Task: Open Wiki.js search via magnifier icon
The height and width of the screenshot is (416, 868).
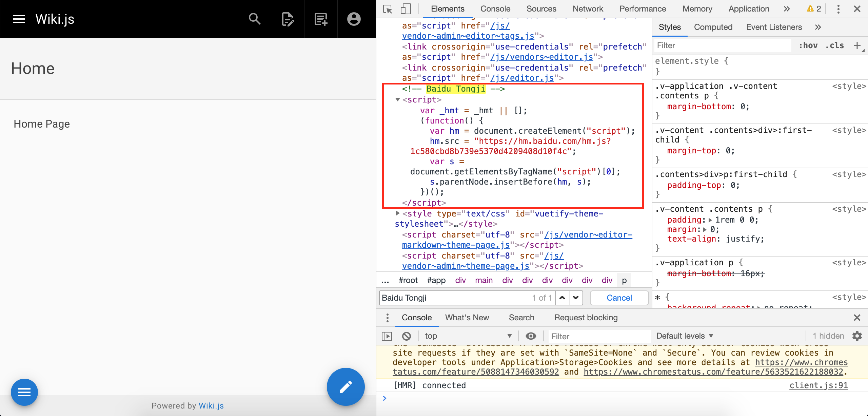Action: [255, 19]
